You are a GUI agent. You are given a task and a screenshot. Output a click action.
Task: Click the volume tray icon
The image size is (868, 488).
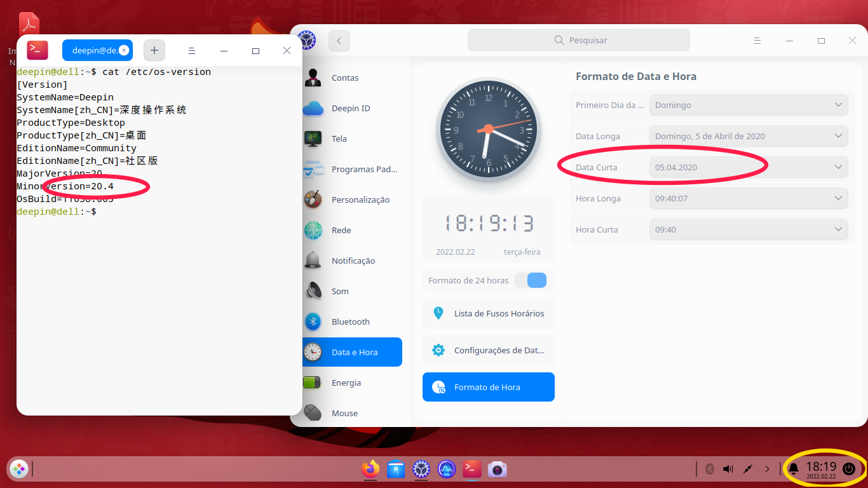pyautogui.click(x=728, y=469)
